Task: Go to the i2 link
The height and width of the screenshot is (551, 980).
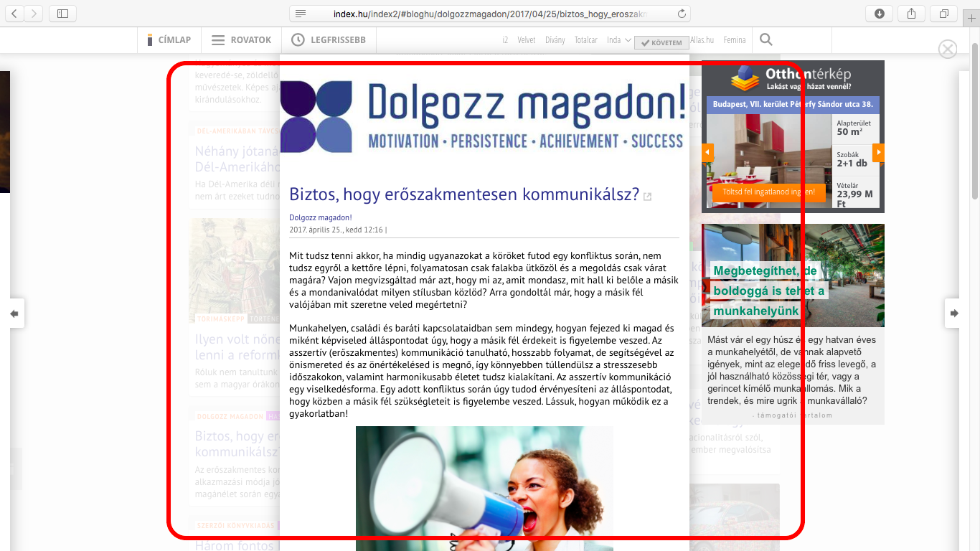Action: point(505,40)
